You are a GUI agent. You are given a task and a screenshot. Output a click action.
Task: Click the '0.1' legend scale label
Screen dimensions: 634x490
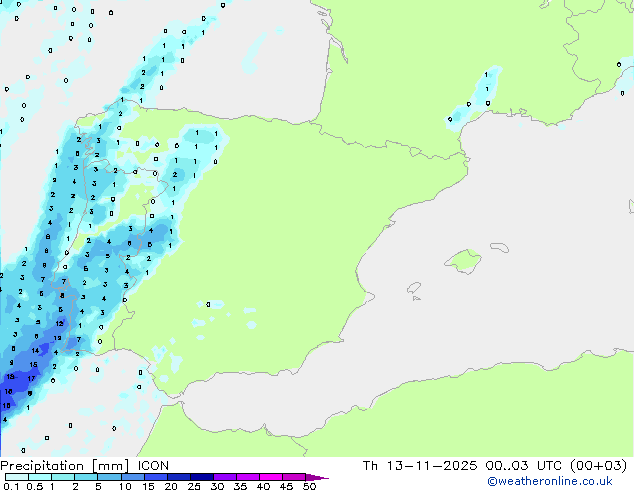point(11,486)
